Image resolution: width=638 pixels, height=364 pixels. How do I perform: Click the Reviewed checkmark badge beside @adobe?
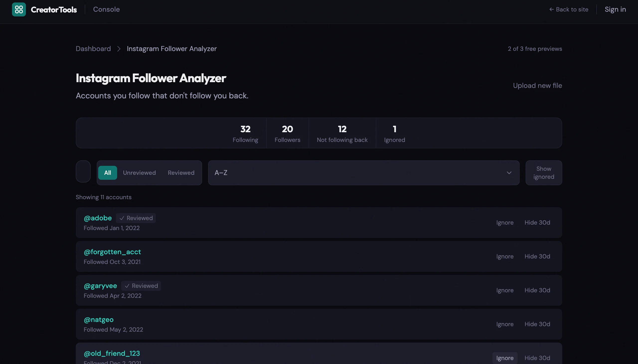coord(136,218)
